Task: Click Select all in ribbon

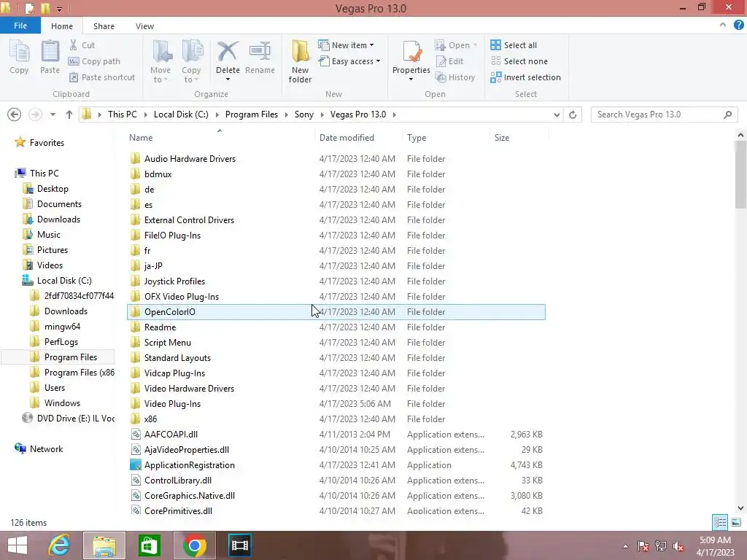Action: pyautogui.click(x=514, y=45)
